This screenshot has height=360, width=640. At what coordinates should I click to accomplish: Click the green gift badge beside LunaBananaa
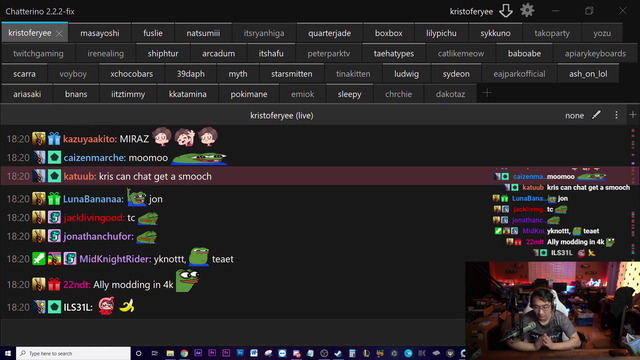click(x=54, y=199)
